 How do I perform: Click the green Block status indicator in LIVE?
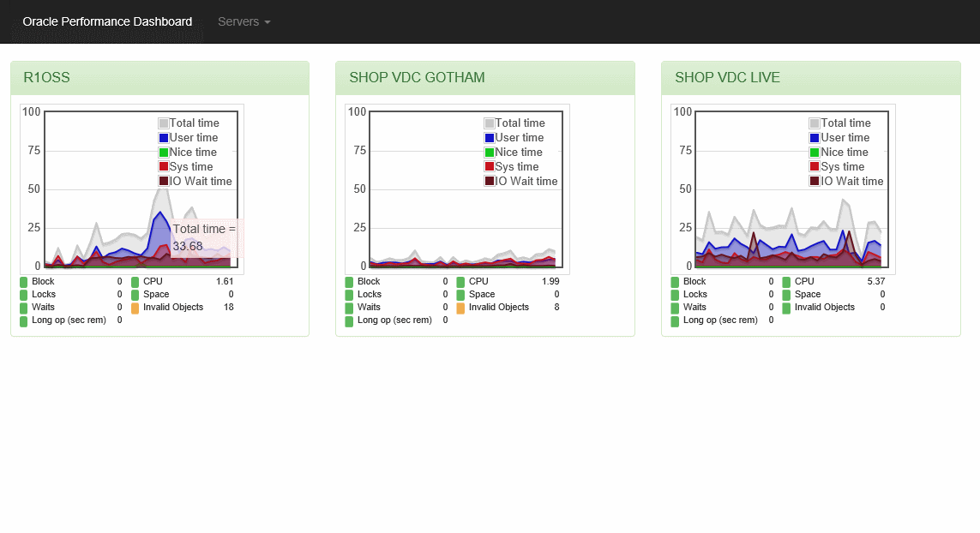(x=675, y=283)
